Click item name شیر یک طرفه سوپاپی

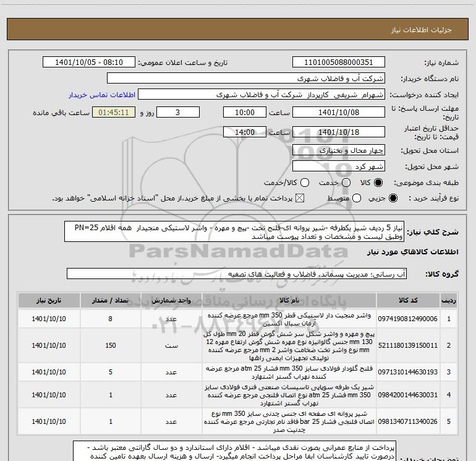[289, 395]
